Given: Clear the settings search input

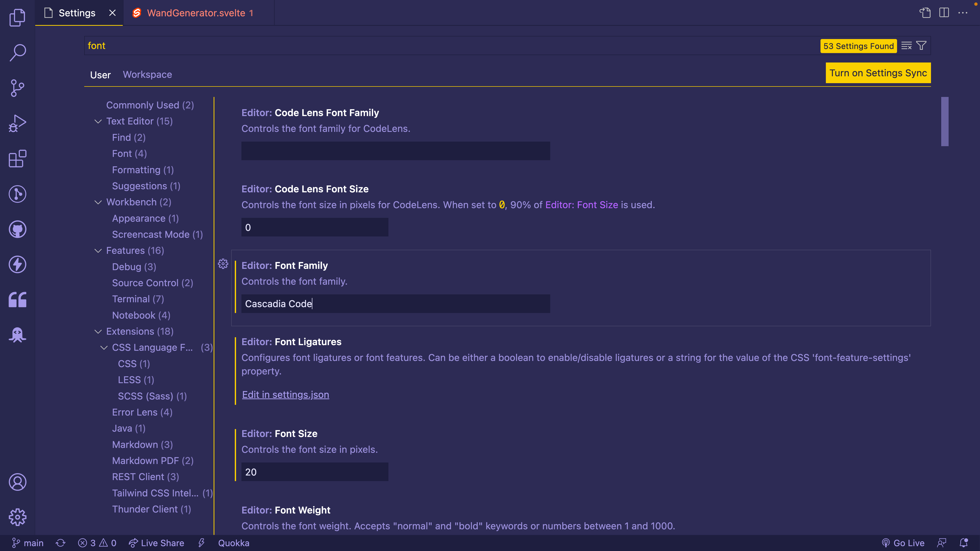Looking at the screenshot, I should (x=906, y=46).
